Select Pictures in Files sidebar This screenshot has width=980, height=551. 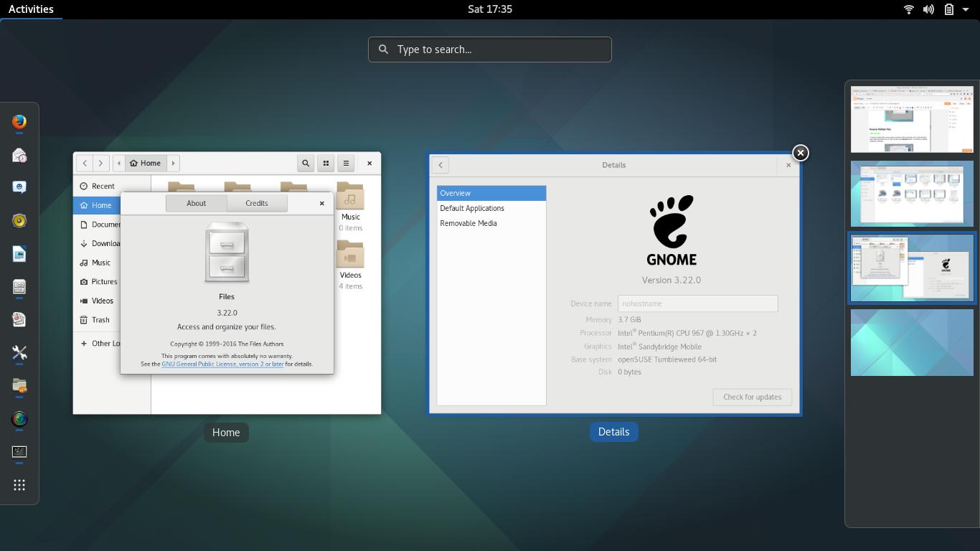click(97, 281)
